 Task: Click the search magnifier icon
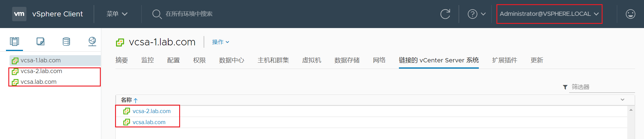tap(157, 14)
